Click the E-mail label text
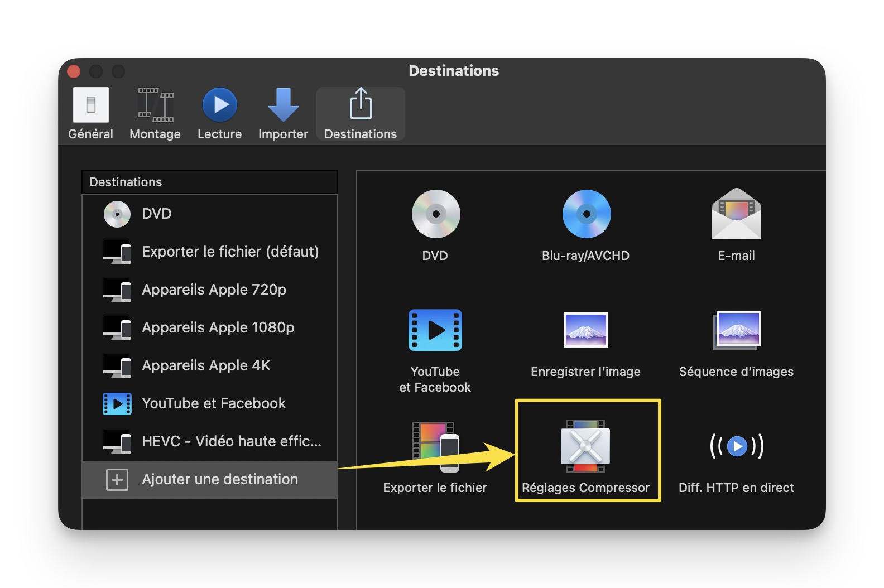This screenshot has width=884, height=588. (x=736, y=256)
